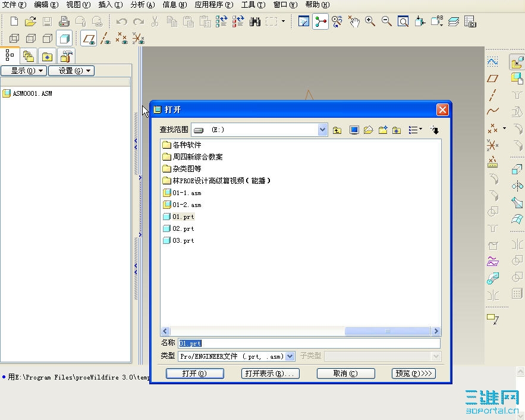525x420 pixels.
Task: Click Add component to assembly icon
Action: (517, 62)
